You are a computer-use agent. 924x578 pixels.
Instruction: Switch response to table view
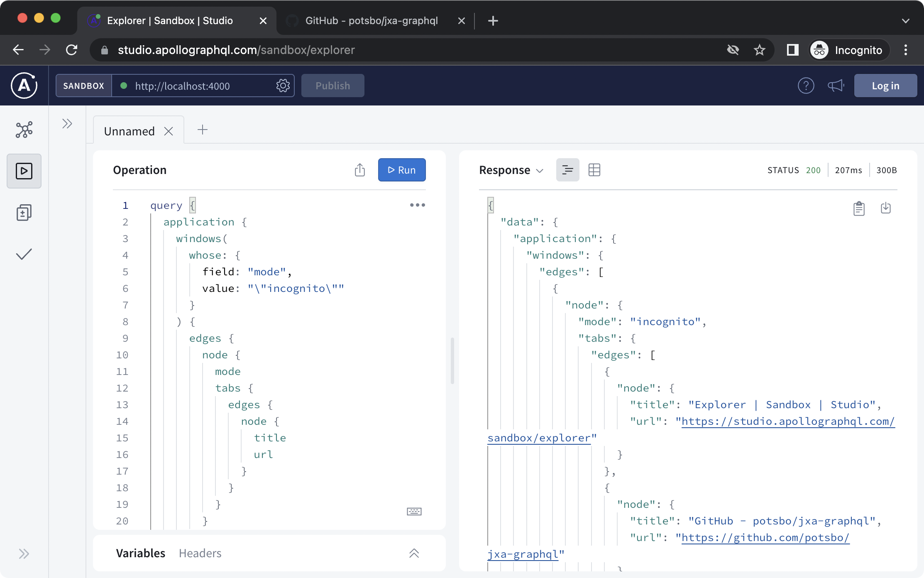pyautogui.click(x=594, y=170)
